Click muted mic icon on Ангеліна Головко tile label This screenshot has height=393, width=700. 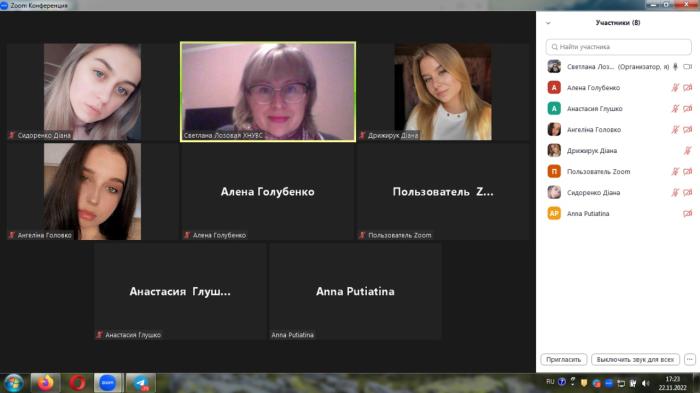click(x=12, y=235)
